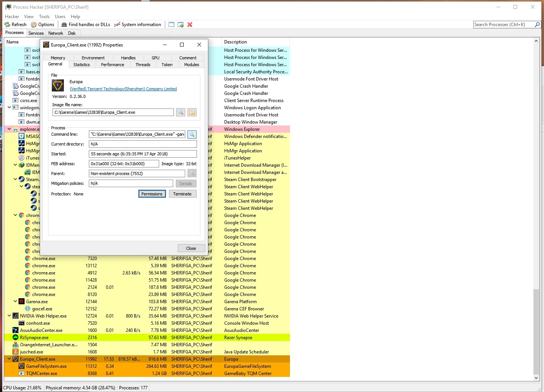Viewport: 544px width, 392px height.
Task: Collapse the Europa_Client.exe tree node
Action: tap(9, 359)
